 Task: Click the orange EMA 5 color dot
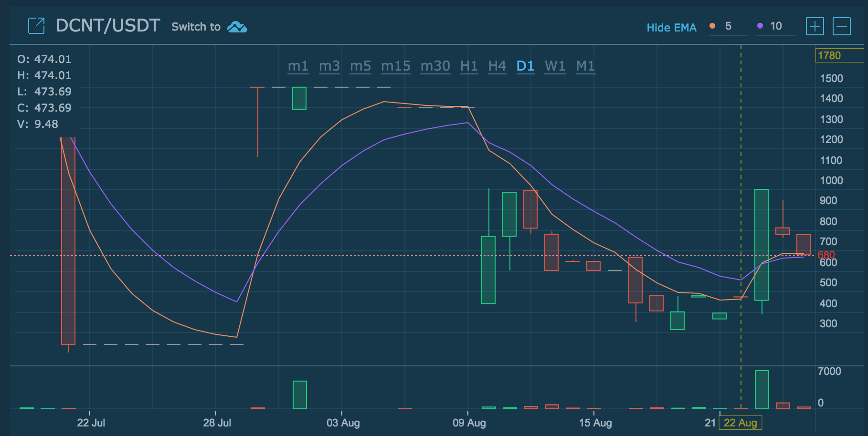click(712, 26)
